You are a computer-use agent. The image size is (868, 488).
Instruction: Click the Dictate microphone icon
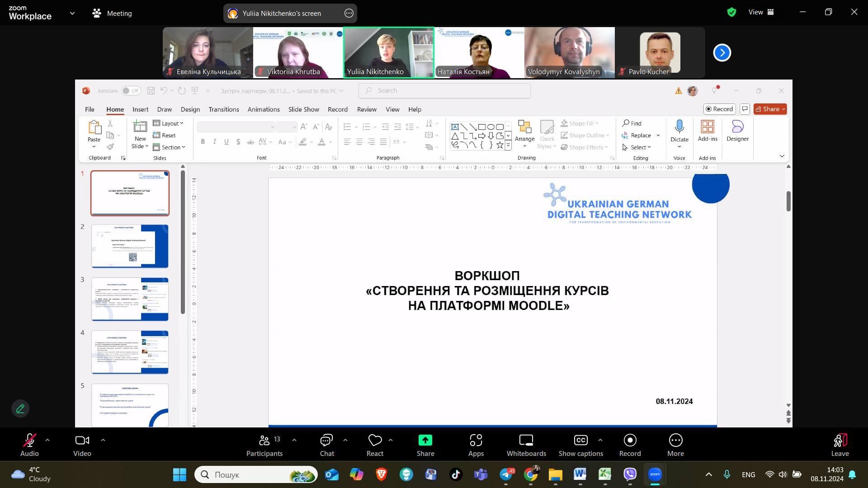679,127
